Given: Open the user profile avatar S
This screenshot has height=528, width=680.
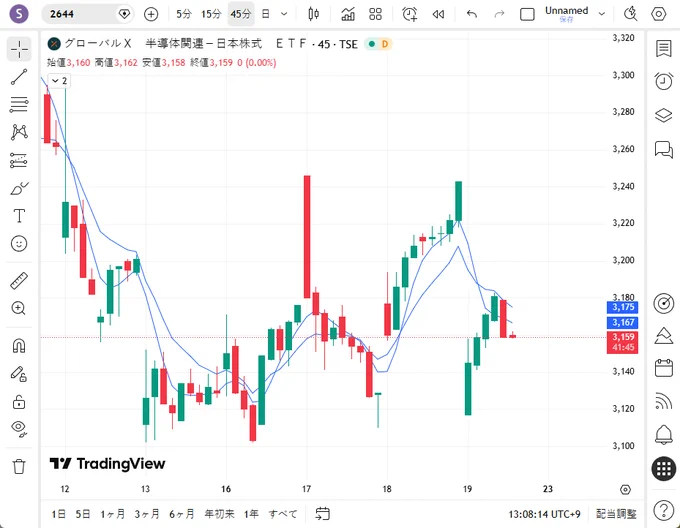Looking at the screenshot, I should click(19, 14).
